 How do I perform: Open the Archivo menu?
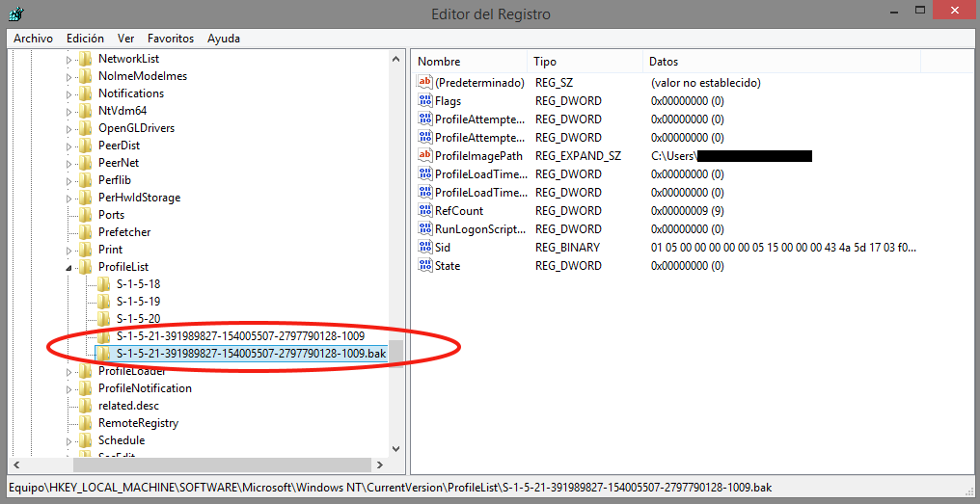[x=33, y=39]
